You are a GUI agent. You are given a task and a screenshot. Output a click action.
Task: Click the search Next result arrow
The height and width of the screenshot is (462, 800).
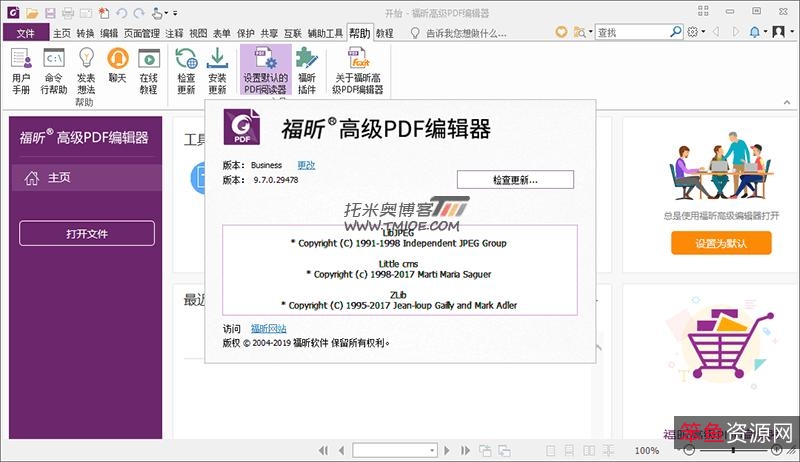[x=736, y=32]
